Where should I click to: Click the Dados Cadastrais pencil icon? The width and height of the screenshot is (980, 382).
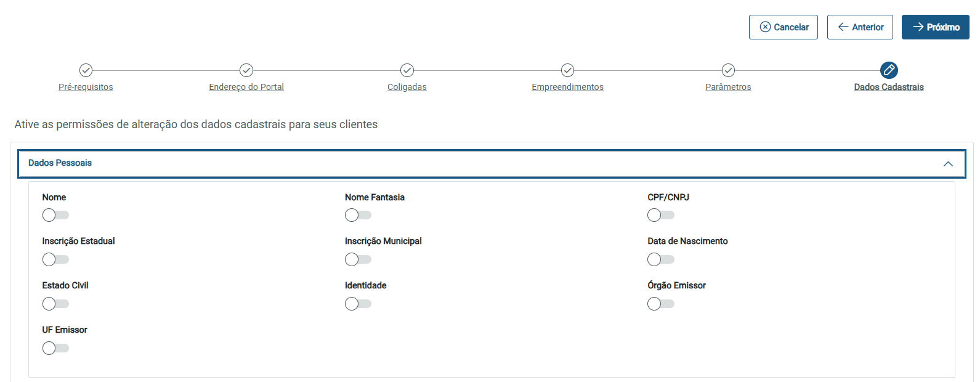click(889, 70)
